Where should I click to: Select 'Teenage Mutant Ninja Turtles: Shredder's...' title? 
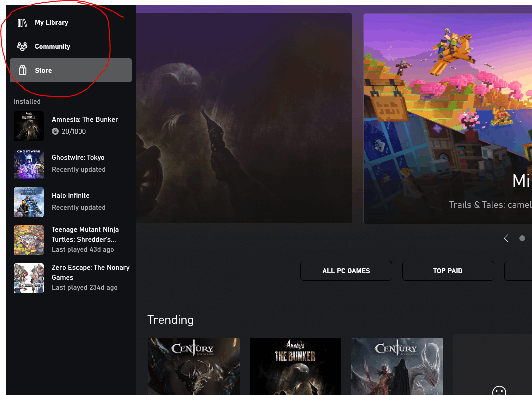(x=85, y=234)
